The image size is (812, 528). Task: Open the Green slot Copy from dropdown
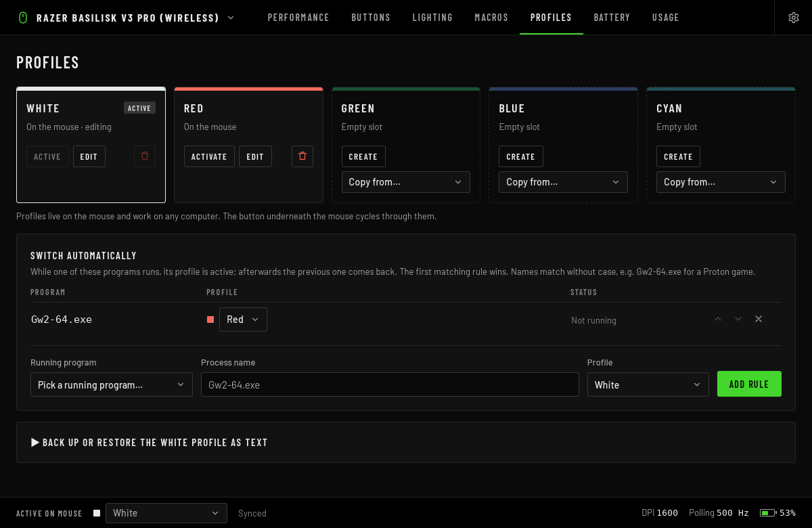coord(406,182)
